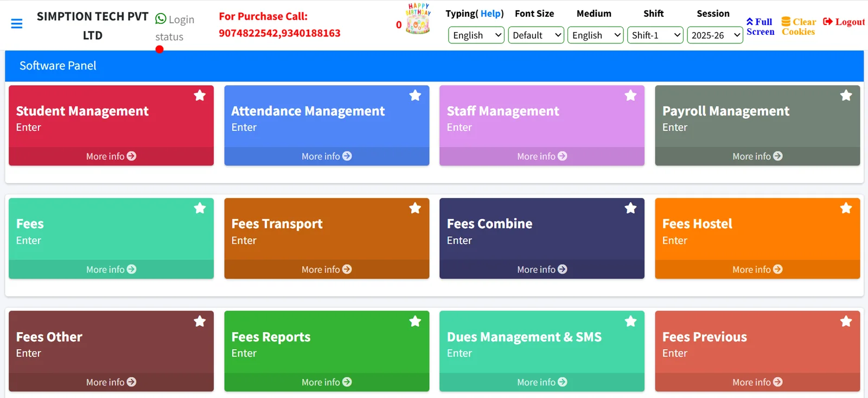Open More info for Payroll Management
868x398 pixels.
pyautogui.click(x=757, y=156)
